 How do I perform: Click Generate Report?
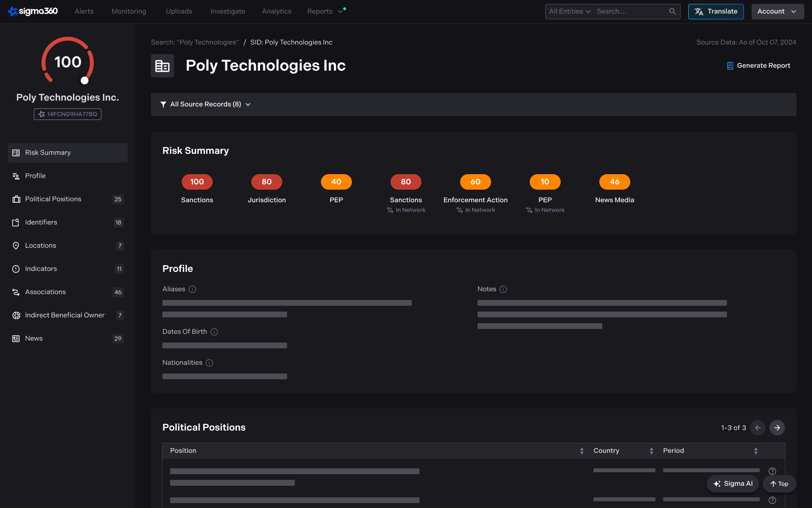(x=759, y=66)
